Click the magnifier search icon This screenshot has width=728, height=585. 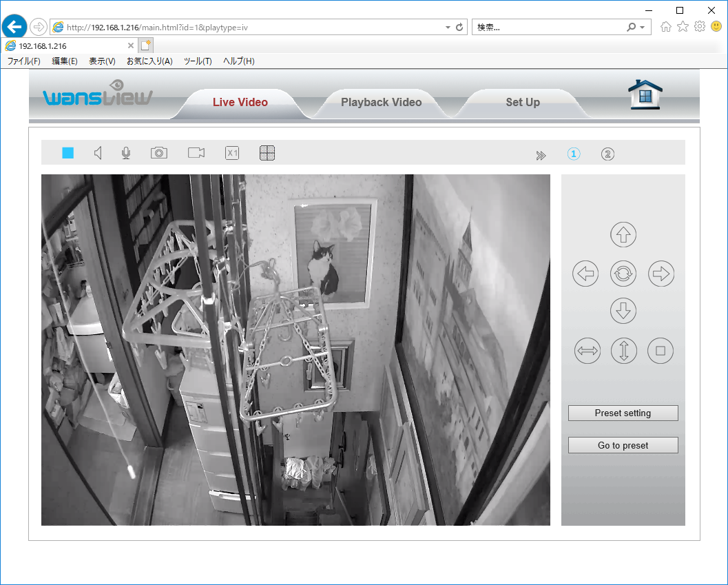[x=631, y=27]
